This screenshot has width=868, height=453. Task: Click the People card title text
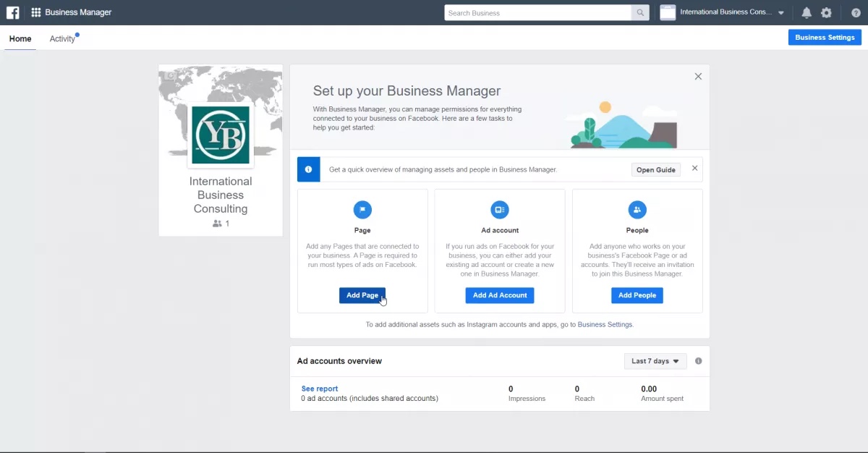(x=637, y=230)
